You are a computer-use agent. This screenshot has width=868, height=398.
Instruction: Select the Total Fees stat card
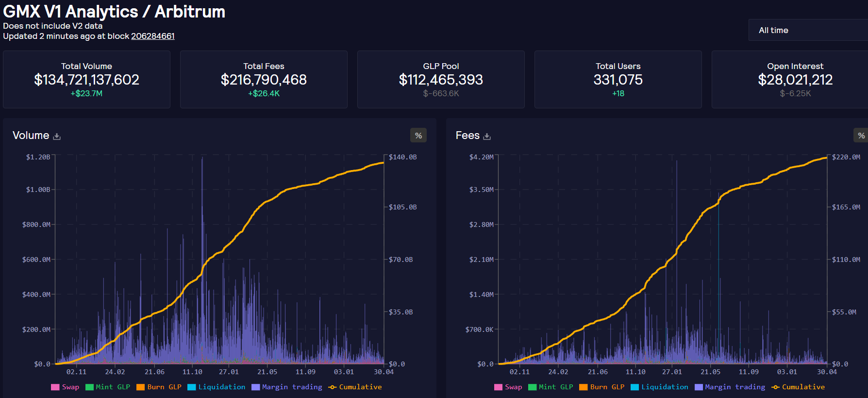pyautogui.click(x=264, y=79)
